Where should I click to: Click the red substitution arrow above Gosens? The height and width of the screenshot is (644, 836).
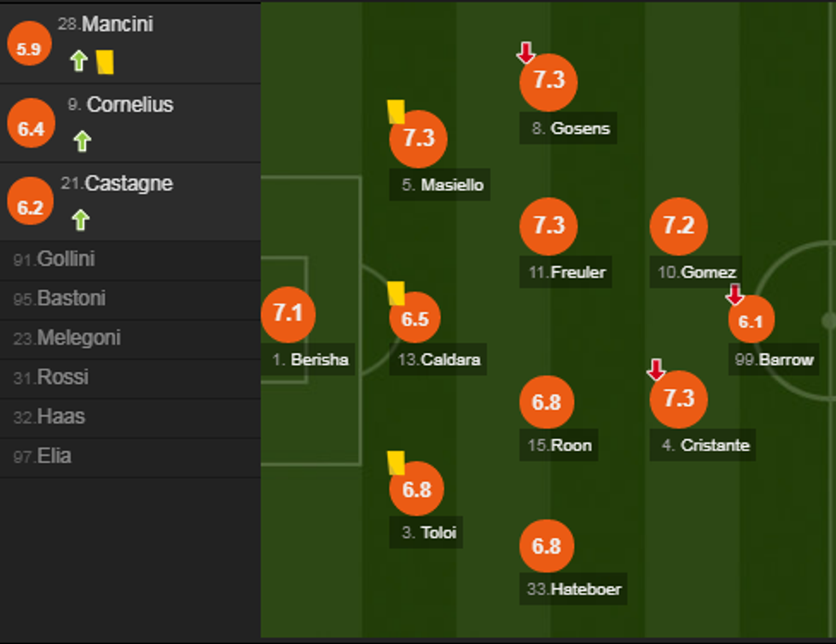[x=525, y=53]
